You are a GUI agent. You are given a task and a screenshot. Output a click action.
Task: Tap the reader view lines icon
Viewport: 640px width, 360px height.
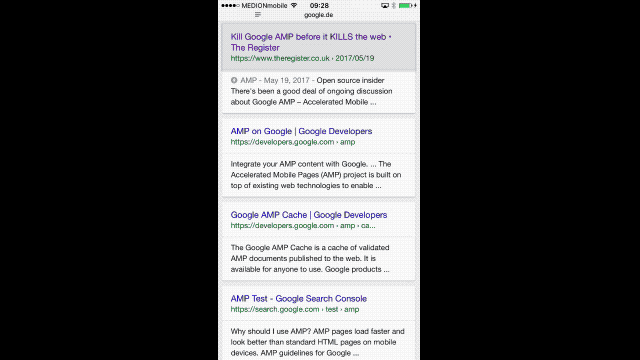coord(258,15)
